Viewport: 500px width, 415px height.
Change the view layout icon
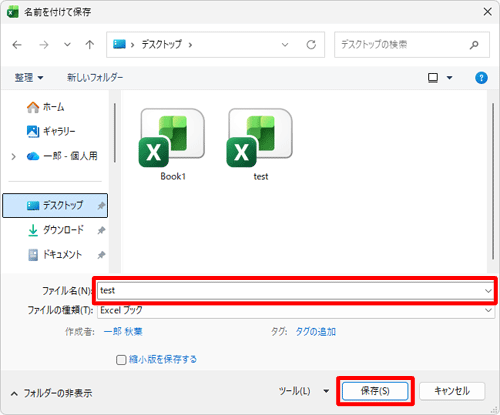[x=433, y=78]
